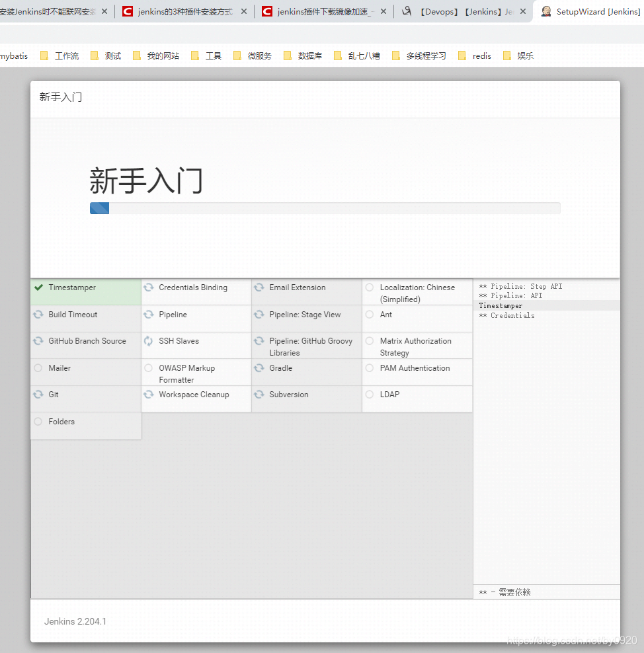
Task: Open the 乱七八糟 bookmark folder
Action: coord(358,56)
